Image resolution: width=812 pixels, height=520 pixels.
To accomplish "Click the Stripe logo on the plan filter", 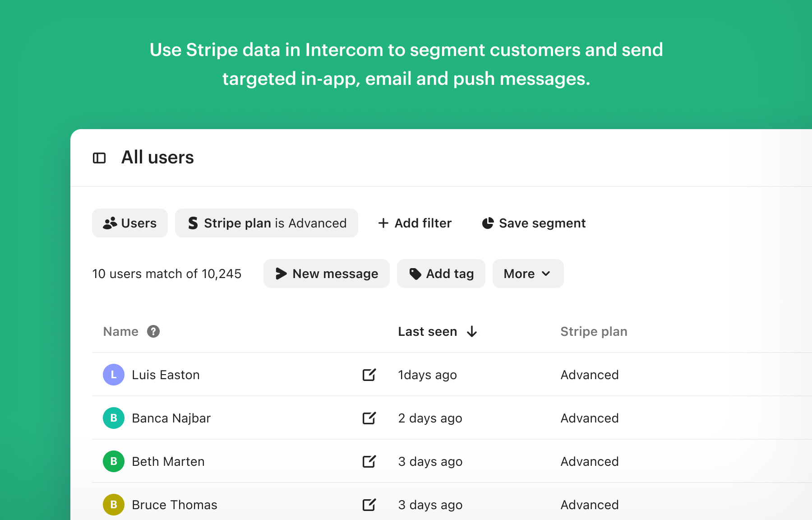I will click(x=193, y=223).
